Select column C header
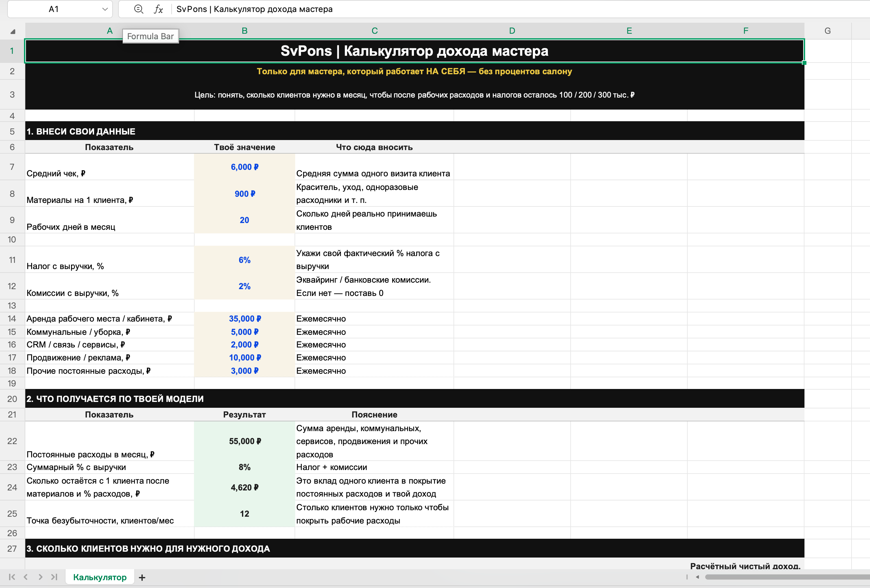This screenshot has height=588, width=870. [374, 31]
